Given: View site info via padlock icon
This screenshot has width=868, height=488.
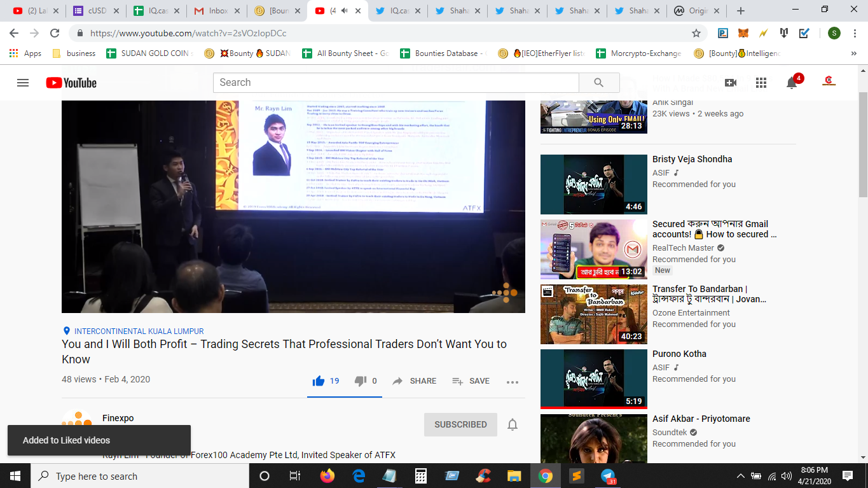Looking at the screenshot, I should 80,33.
